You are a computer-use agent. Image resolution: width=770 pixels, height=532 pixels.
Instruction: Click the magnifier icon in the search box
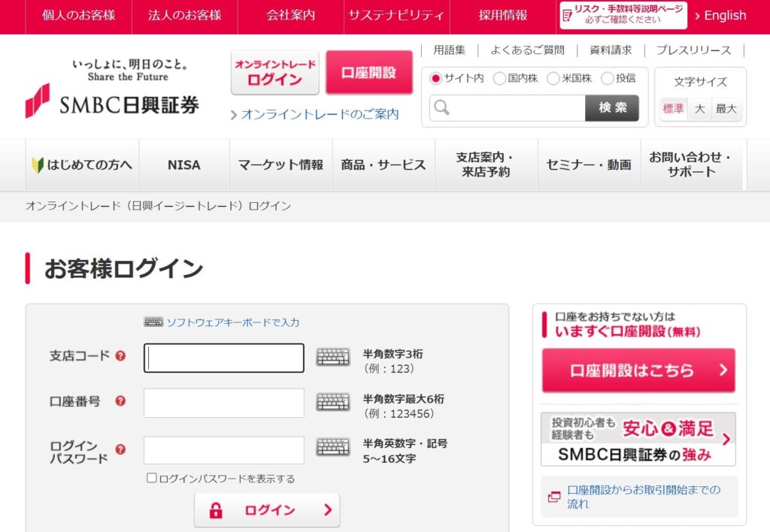(442, 107)
